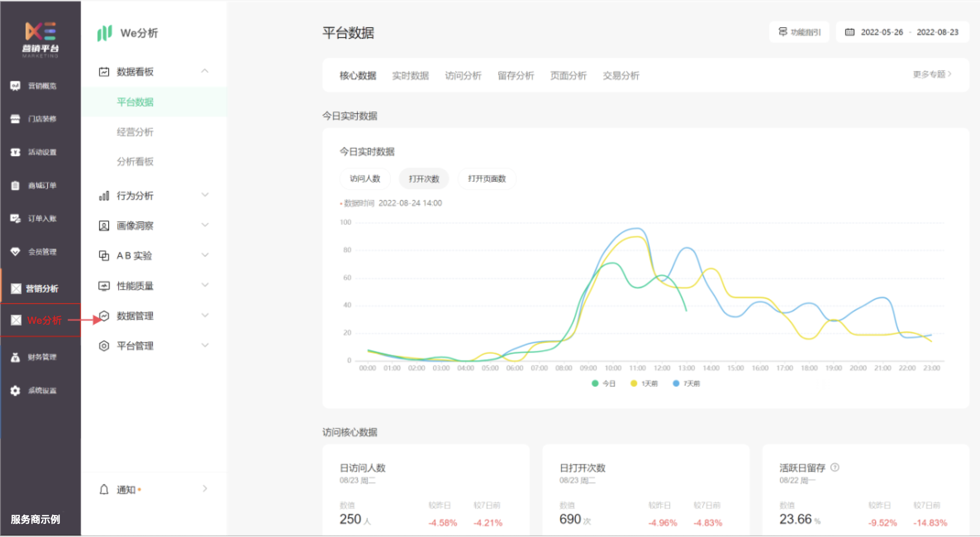
Task: Open 门店装修 store icon in sidebar
Action: click(x=15, y=119)
